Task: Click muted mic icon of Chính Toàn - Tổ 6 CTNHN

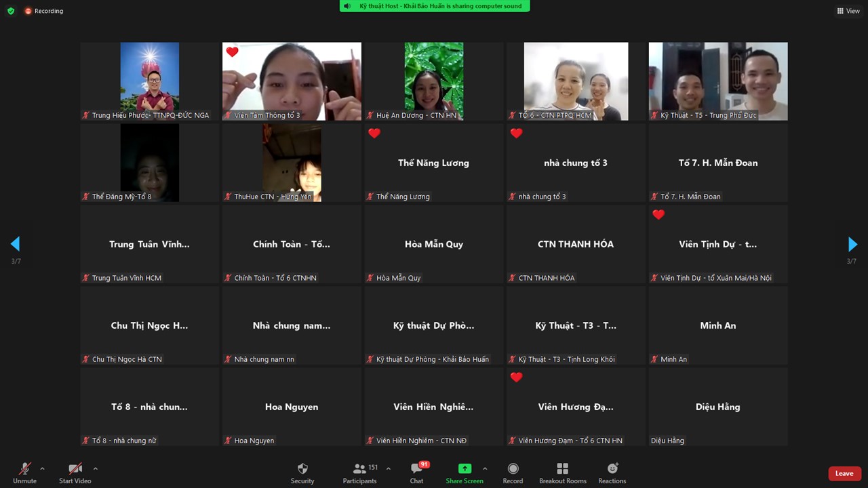Action: (228, 278)
